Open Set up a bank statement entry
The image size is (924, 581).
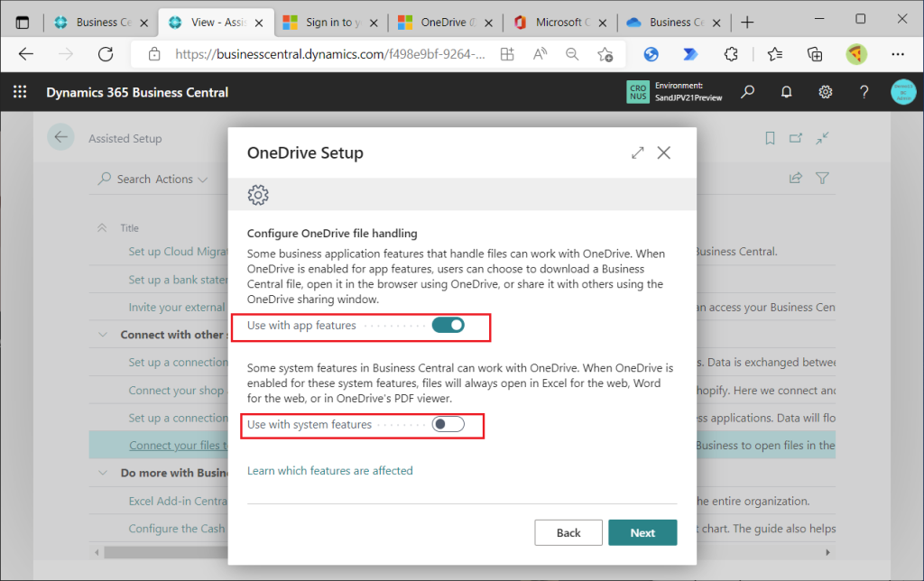click(x=178, y=280)
